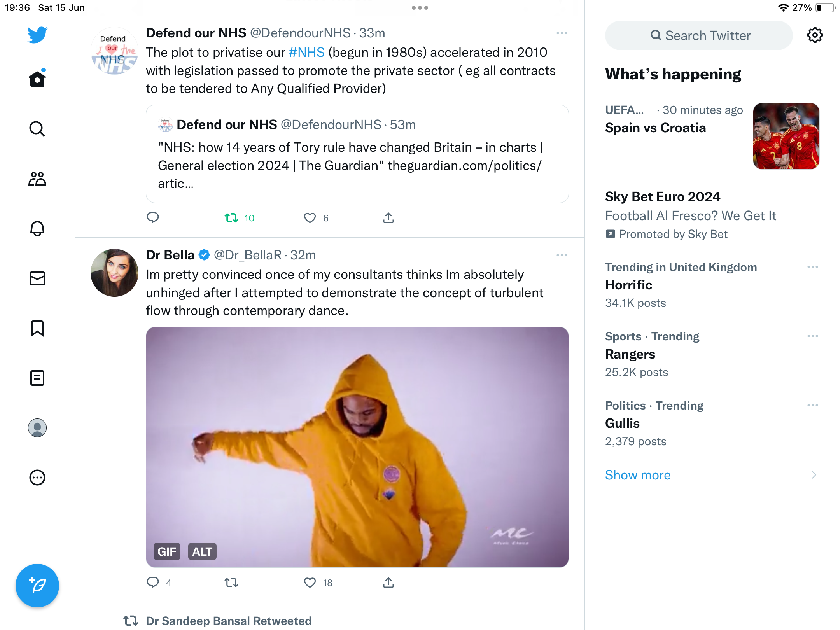Focus the Search Twitter field
The height and width of the screenshot is (630, 840).
point(699,35)
